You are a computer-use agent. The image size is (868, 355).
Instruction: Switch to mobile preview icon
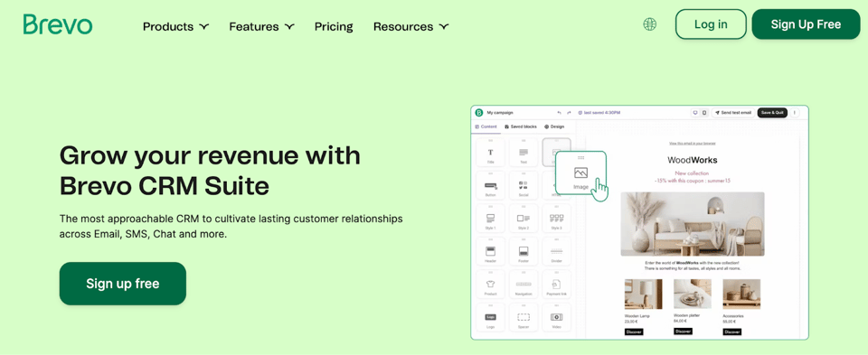704,112
